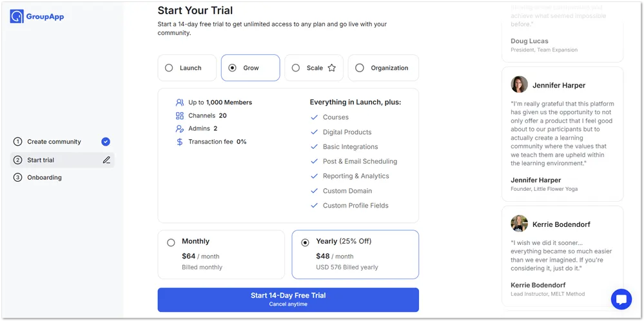This screenshot has height=321, width=644.
Task: Open the Start trial step
Action: [x=62, y=160]
